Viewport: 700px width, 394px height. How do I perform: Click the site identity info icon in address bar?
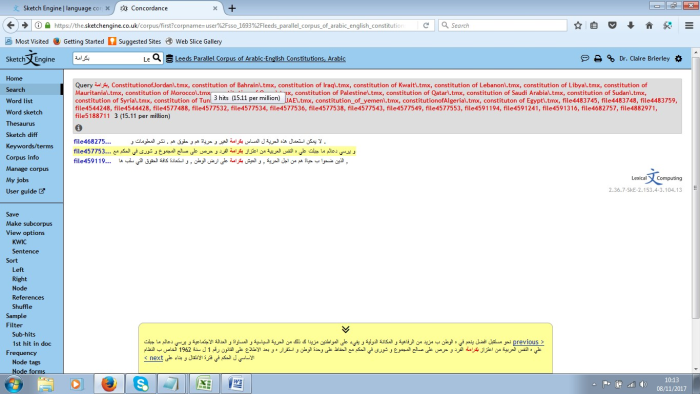(x=38, y=25)
